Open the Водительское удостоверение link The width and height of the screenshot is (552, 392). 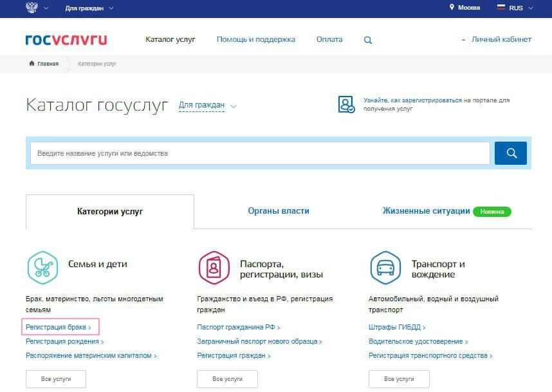(x=418, y=341)
